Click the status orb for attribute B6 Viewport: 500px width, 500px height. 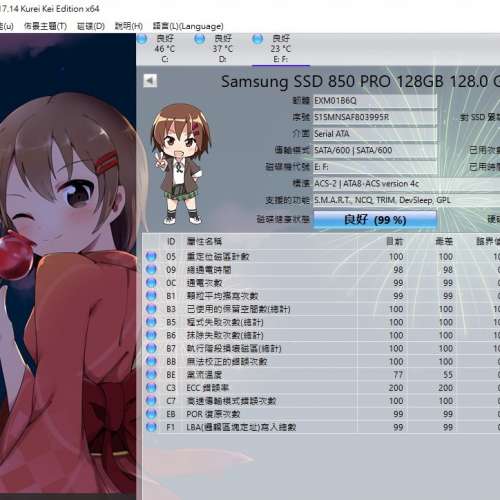pos(151,335)
